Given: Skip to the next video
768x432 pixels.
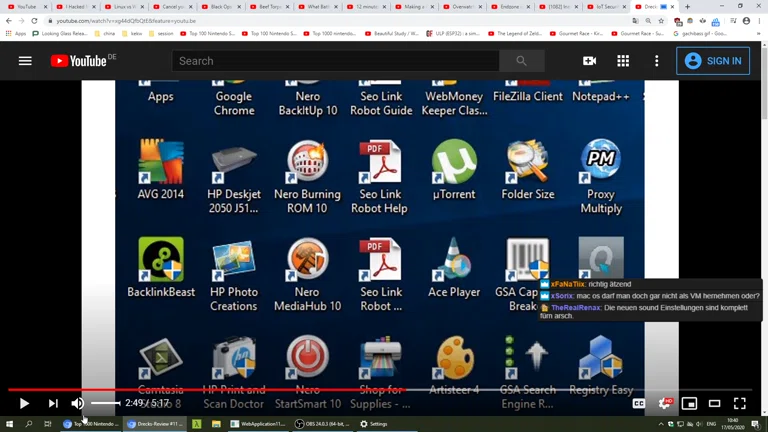Looking at the screenshot, I should tap(53, 403).
